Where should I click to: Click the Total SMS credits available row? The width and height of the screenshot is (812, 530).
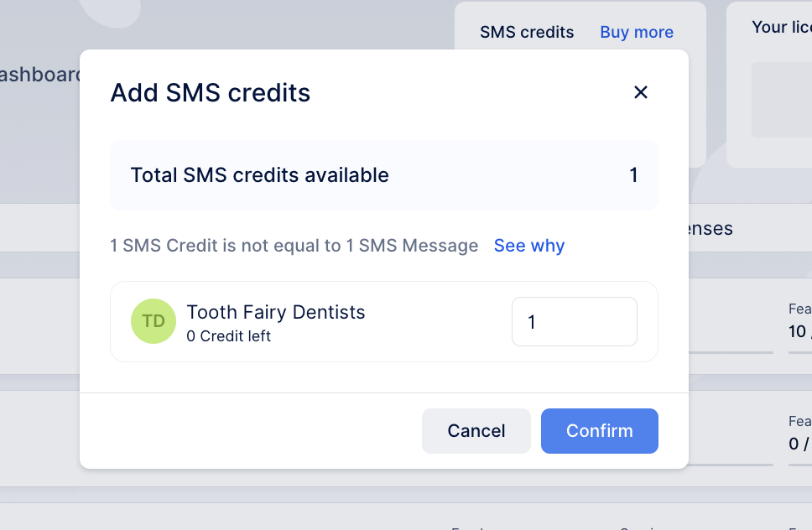click(383, 175)
